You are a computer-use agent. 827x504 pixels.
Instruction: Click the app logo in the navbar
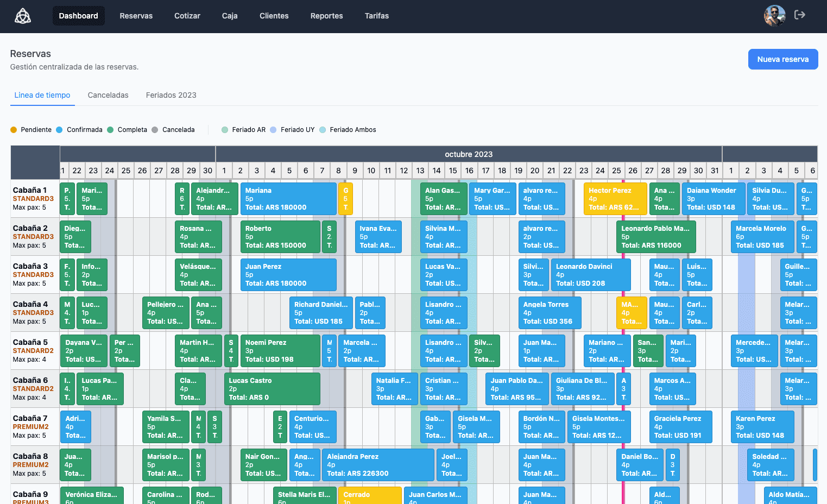(22, 16)
